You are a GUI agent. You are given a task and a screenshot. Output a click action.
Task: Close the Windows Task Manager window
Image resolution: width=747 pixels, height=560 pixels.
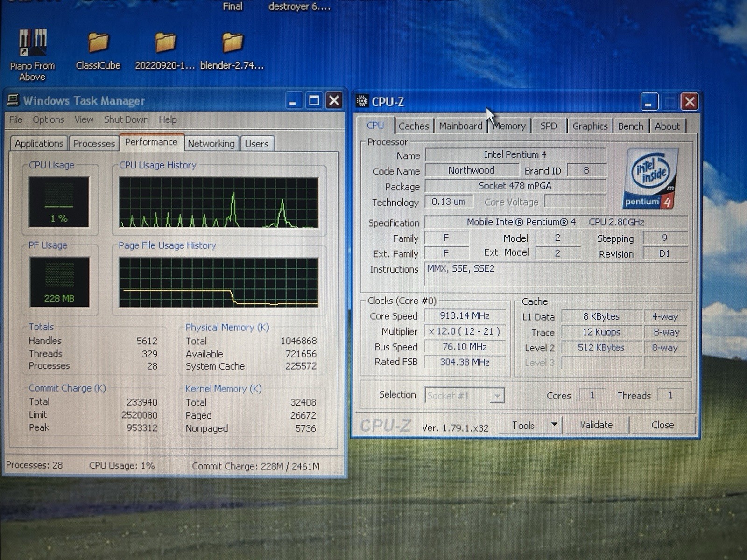tap(334, 101)
